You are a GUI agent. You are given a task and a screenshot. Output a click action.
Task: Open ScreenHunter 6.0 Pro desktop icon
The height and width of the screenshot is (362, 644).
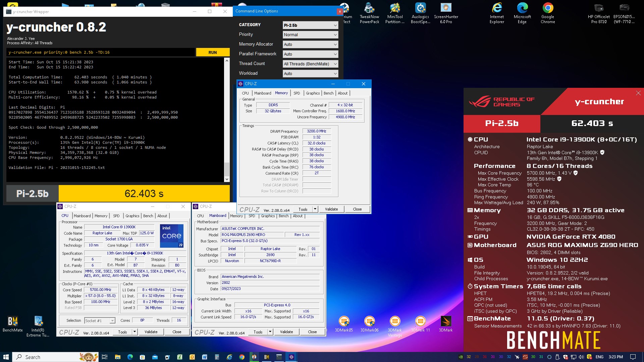(x=446, y=13)
